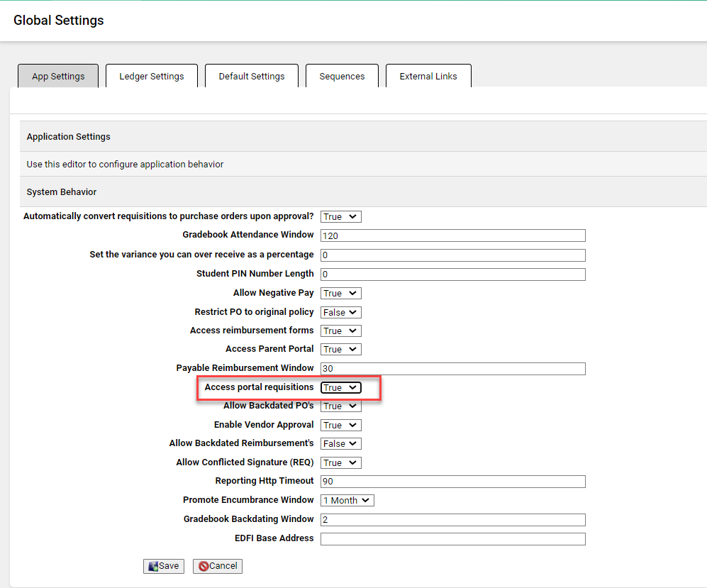Click the Save disk icon
707x588 pixels.
tap(155, 566)
